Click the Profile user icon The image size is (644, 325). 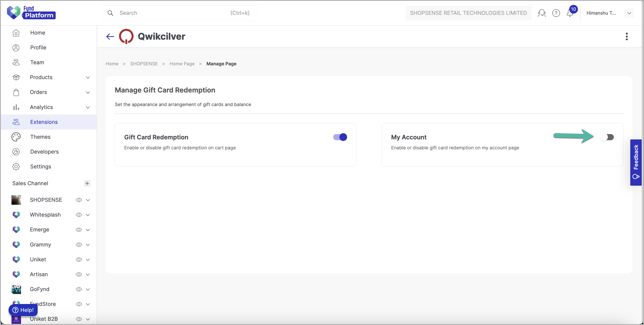coord(16,48)
